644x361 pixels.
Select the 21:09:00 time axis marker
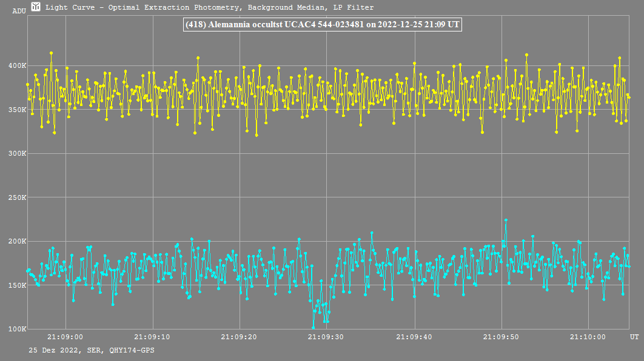pos(65,337)
